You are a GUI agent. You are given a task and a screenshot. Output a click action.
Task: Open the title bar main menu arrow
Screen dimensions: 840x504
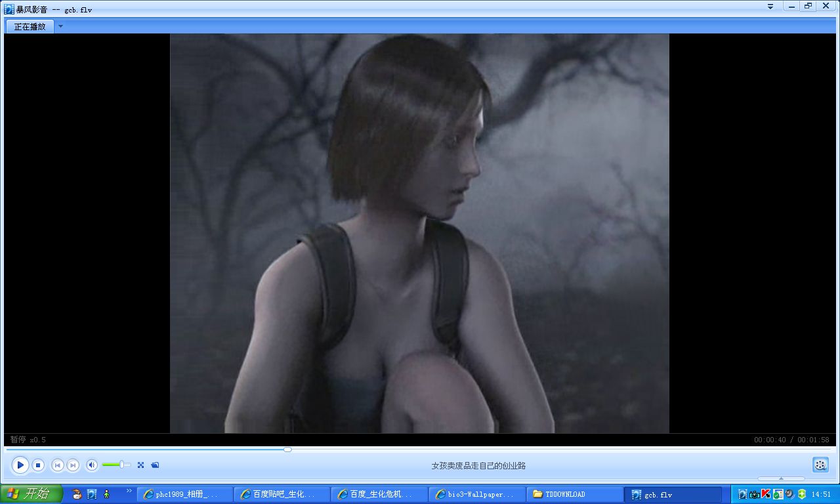770,6
